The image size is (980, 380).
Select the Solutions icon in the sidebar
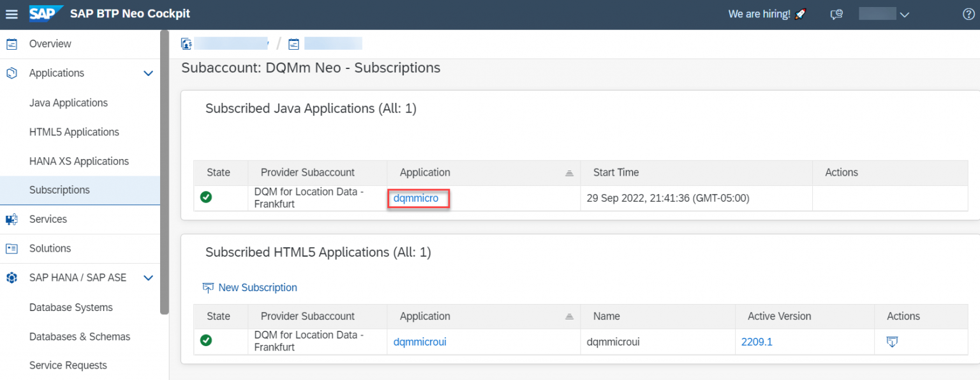click(x=10, y=248)
